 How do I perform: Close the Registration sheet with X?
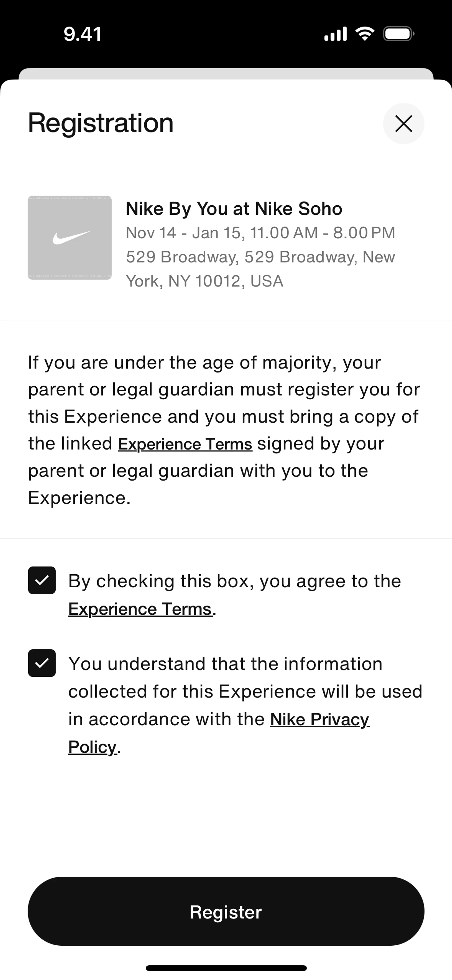(x=403, y=124)
